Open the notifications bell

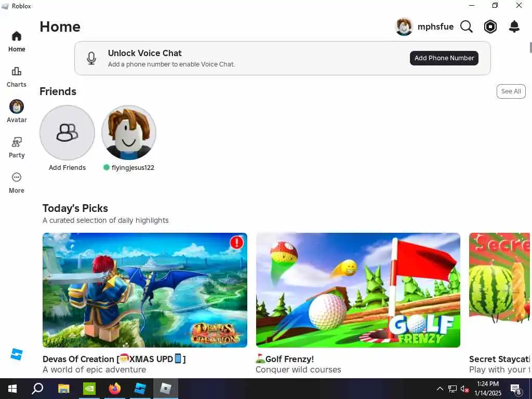pos(514,26)
